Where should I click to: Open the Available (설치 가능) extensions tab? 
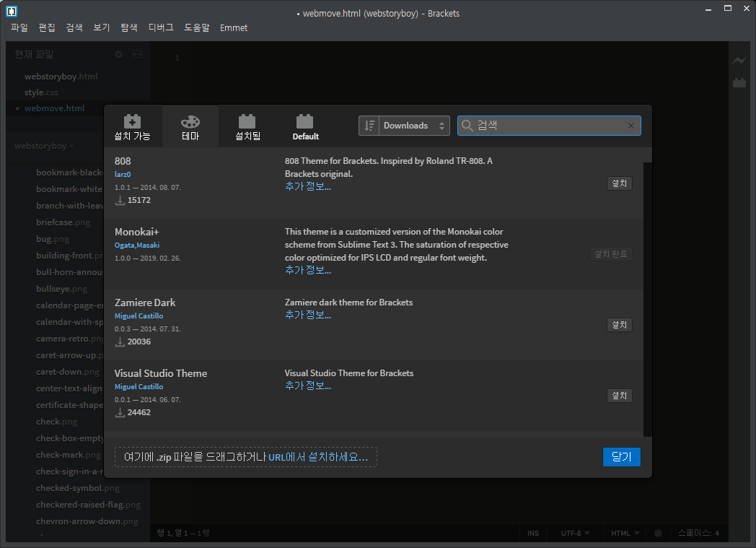point(132,127)
